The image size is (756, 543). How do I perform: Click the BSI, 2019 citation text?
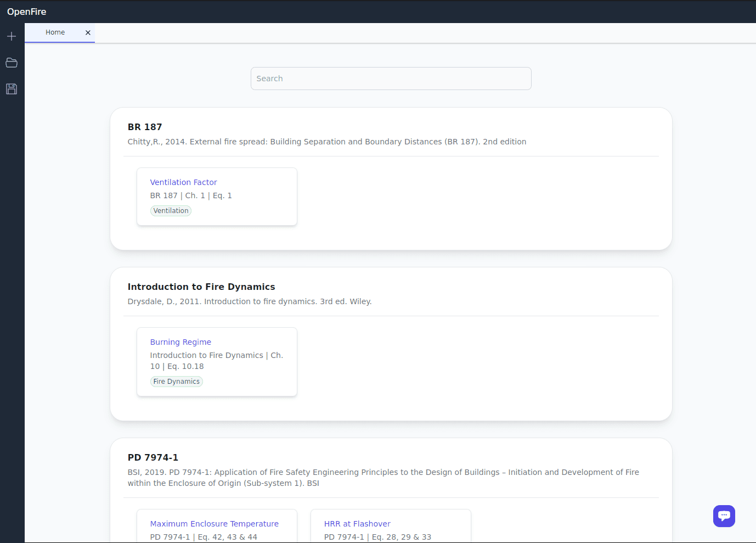(x=383, y=478)
